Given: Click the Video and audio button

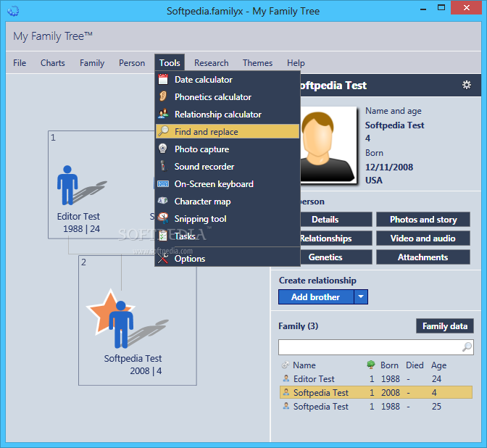Looking at the screenshot, I should pos(423,238).
